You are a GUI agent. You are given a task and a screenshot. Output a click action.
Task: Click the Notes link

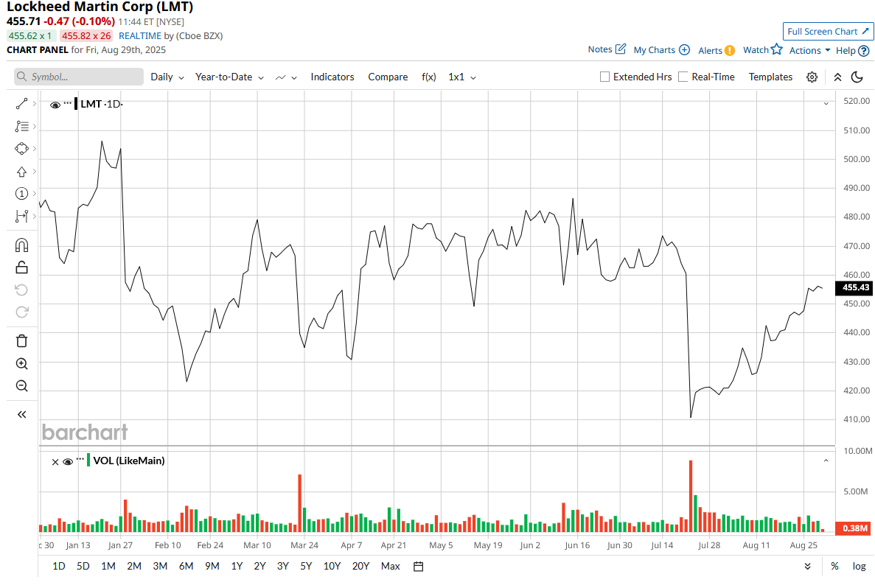pos(600,49)
